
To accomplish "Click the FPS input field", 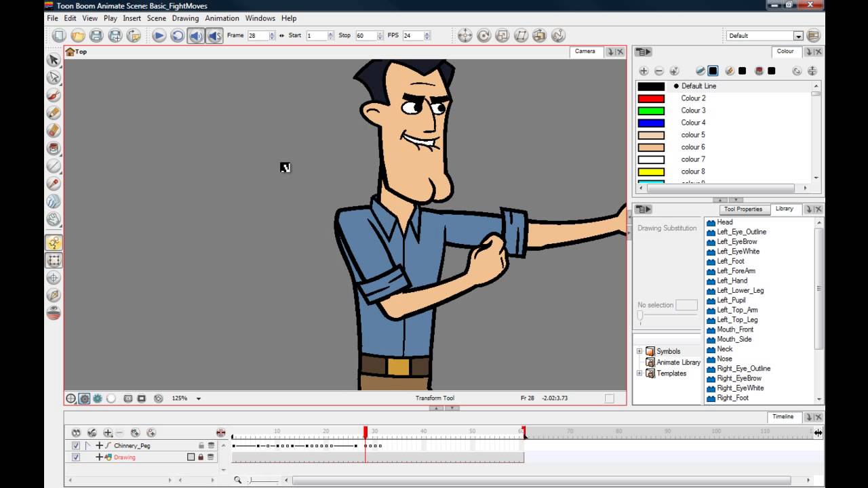I will tap(413, 36).
